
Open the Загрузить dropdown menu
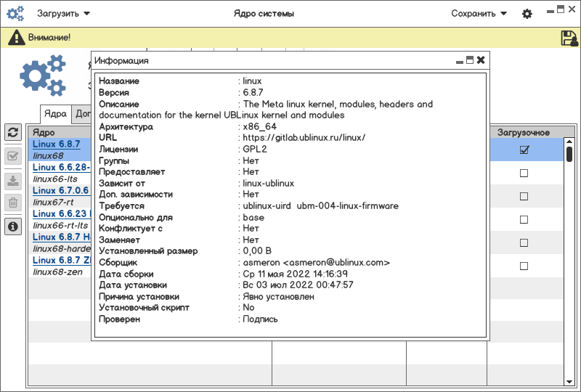click(63, 13)
